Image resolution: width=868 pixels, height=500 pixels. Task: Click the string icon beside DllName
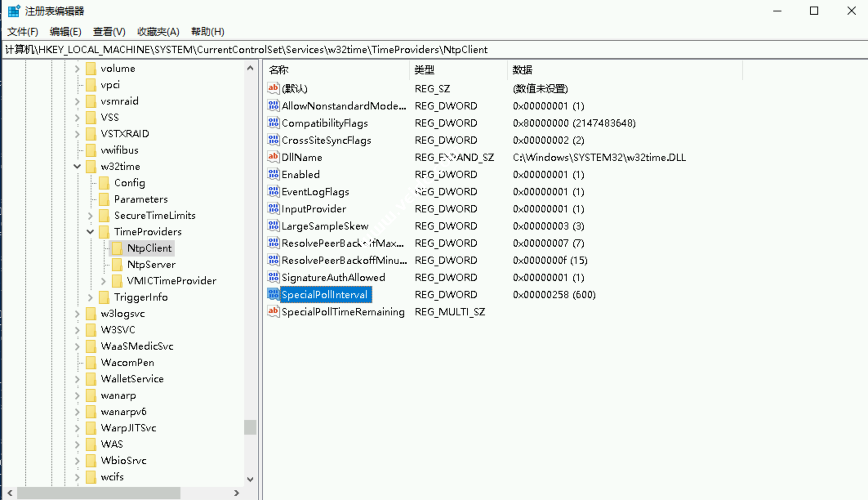pyautogui.click(x=273, y=157)
